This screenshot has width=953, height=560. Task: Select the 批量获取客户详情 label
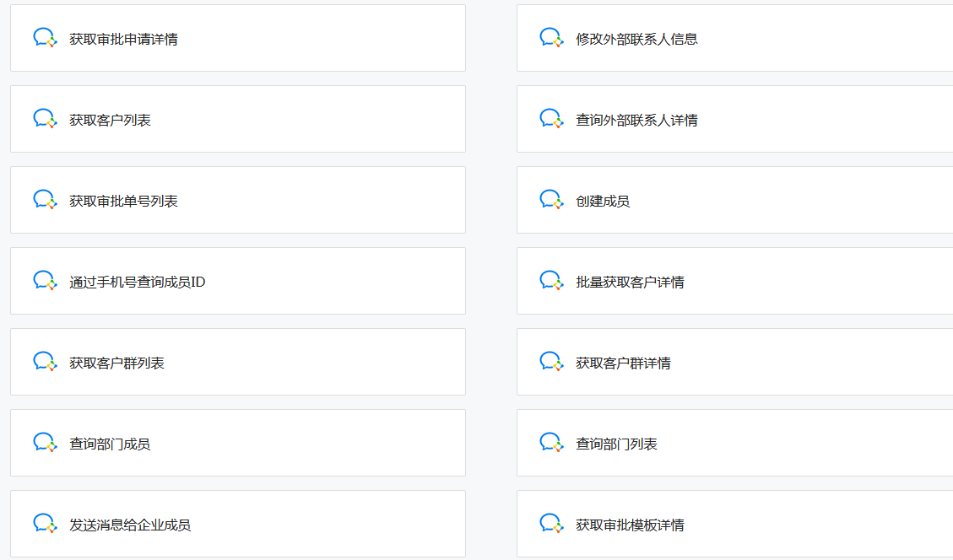click(x=630, y=282)
